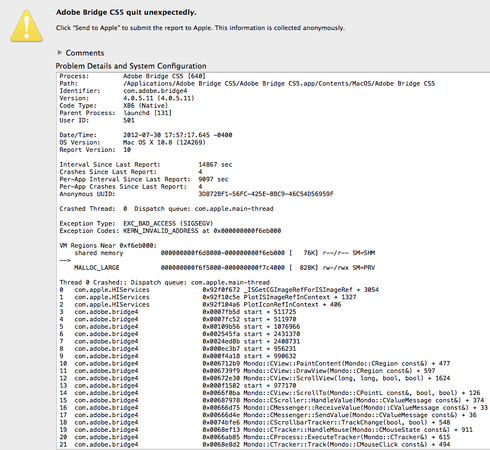Click the MALLOC_LARGE VM region line

tap(224, 268)
